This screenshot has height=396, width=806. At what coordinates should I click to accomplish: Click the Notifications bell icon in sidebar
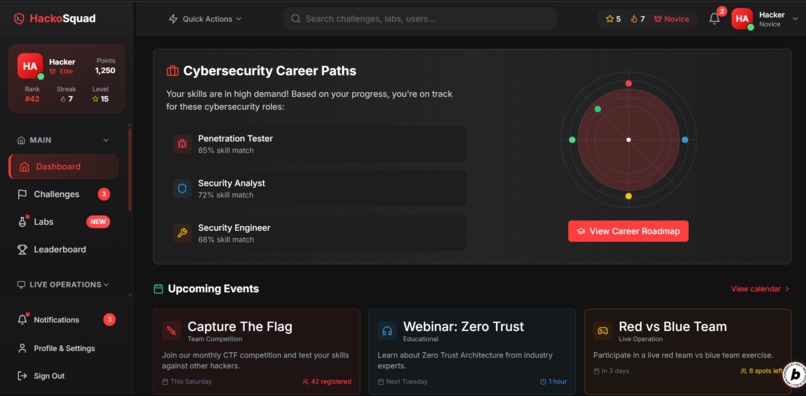pos(22,320)
